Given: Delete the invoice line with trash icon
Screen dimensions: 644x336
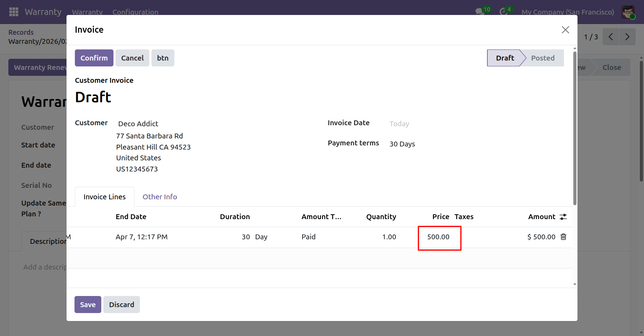Looking at the screenshot, I should (x=564, y=237).
